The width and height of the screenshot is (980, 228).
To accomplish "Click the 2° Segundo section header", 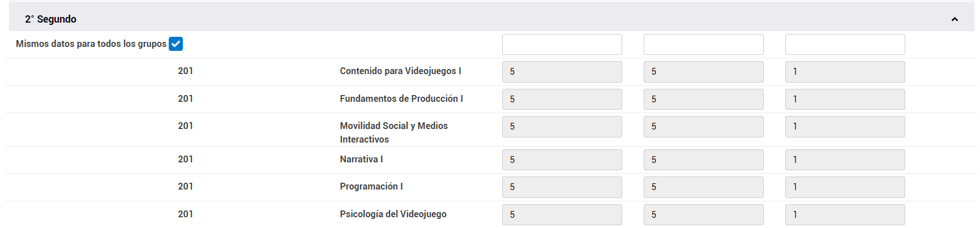I will 51,19.
